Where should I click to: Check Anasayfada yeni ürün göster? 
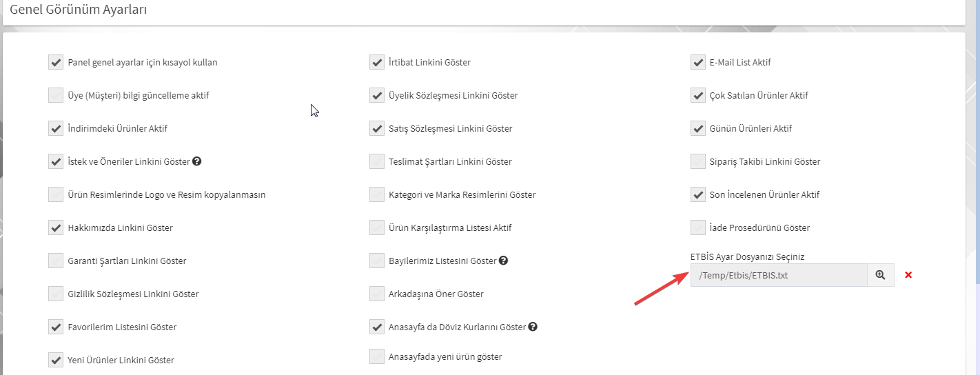377,356
